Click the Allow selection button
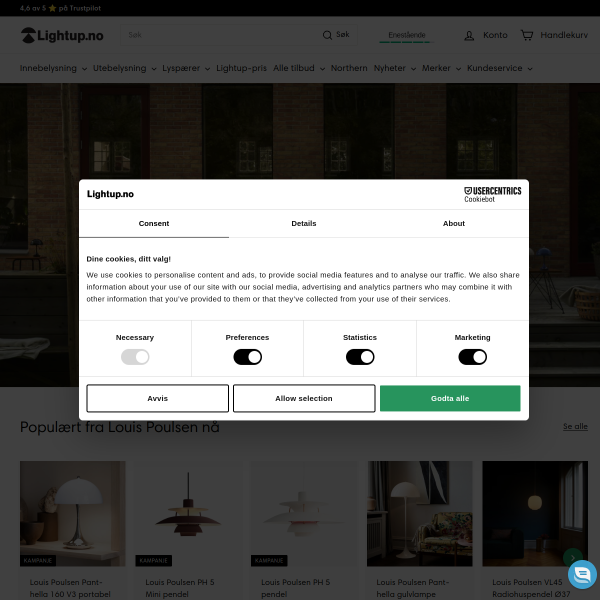This screenshot has height=600, width=600. 304,398
